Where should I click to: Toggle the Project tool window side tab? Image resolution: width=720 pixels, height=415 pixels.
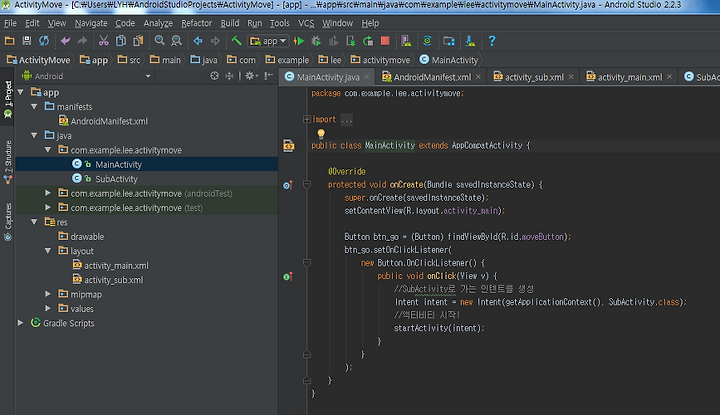click(8, 99)
